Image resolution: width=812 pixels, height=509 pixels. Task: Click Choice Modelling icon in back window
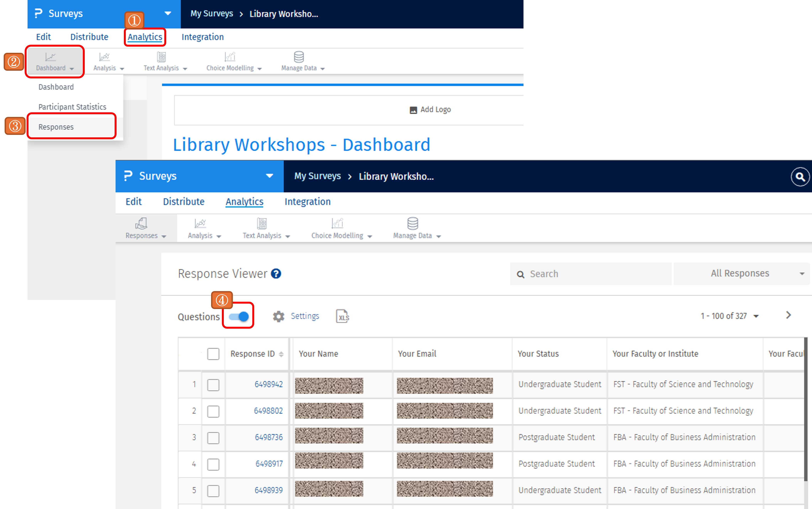(x=230, y=57)
